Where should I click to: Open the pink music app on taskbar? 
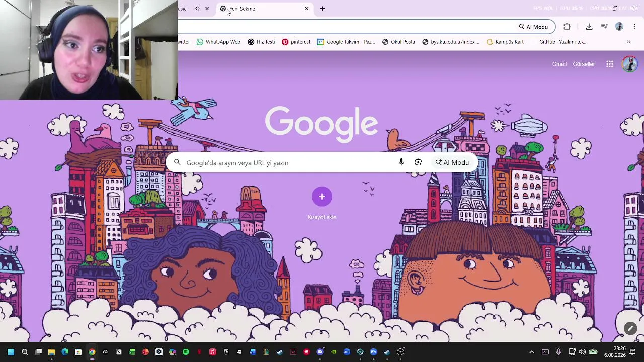click(x=212, y=352)
